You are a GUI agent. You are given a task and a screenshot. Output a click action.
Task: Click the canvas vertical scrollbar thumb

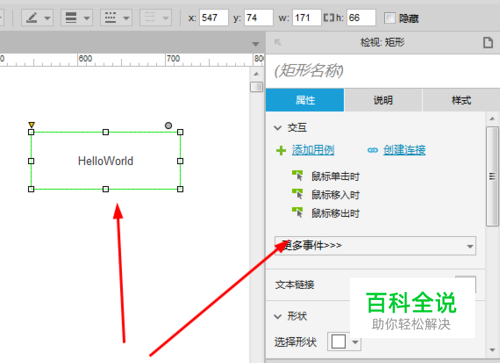tap(256, 87)
